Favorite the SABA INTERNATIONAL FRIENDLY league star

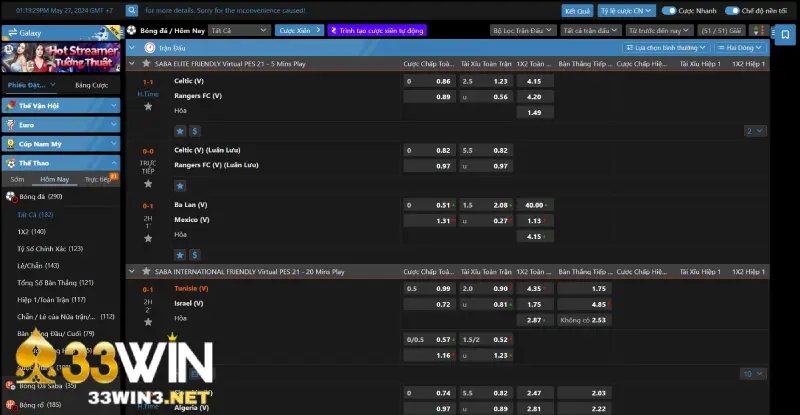146,271
